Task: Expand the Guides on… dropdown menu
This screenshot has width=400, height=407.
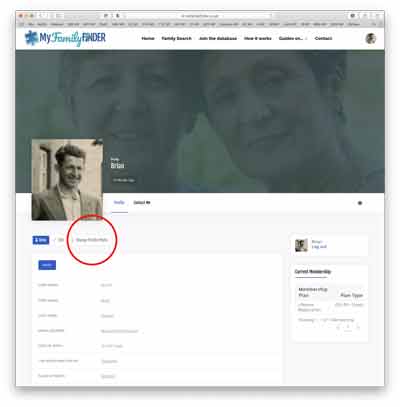Action: (x=293, y=38)
